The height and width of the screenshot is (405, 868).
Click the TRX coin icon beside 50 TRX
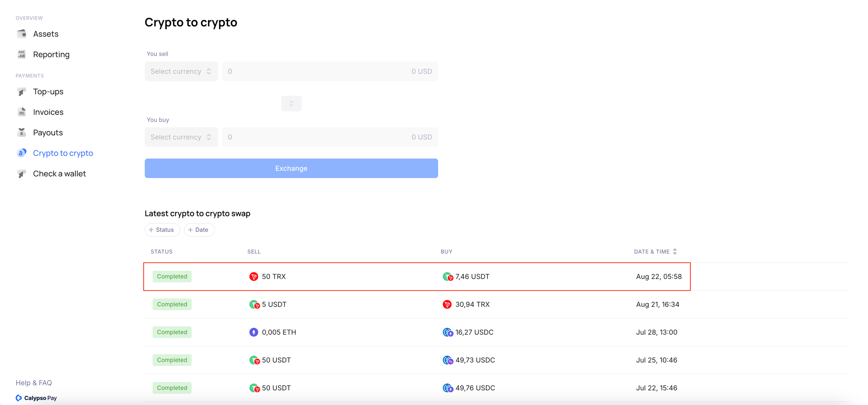[x=254, y=277]
